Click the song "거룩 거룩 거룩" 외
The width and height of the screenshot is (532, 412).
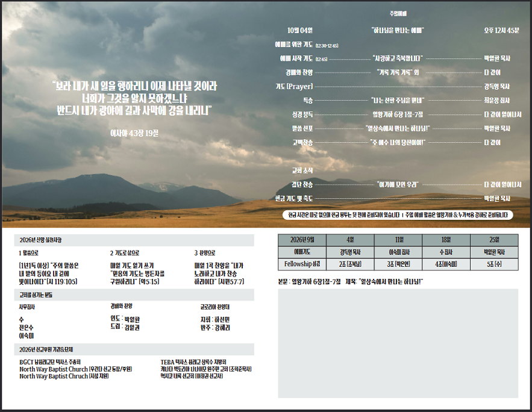pos(398,72)
